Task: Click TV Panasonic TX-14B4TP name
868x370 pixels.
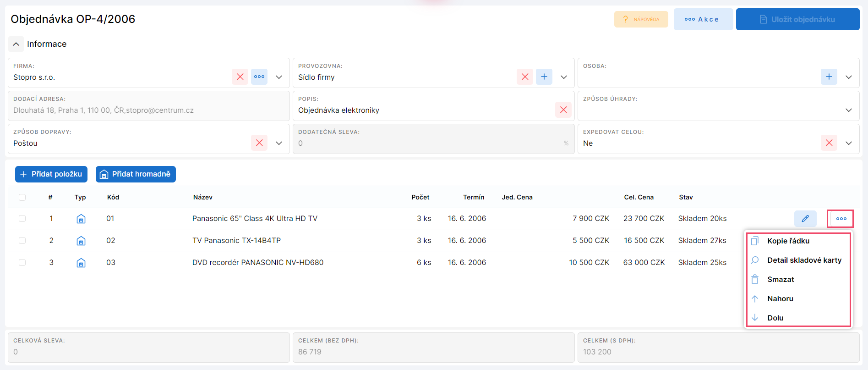Action: (x=236, y=241)
